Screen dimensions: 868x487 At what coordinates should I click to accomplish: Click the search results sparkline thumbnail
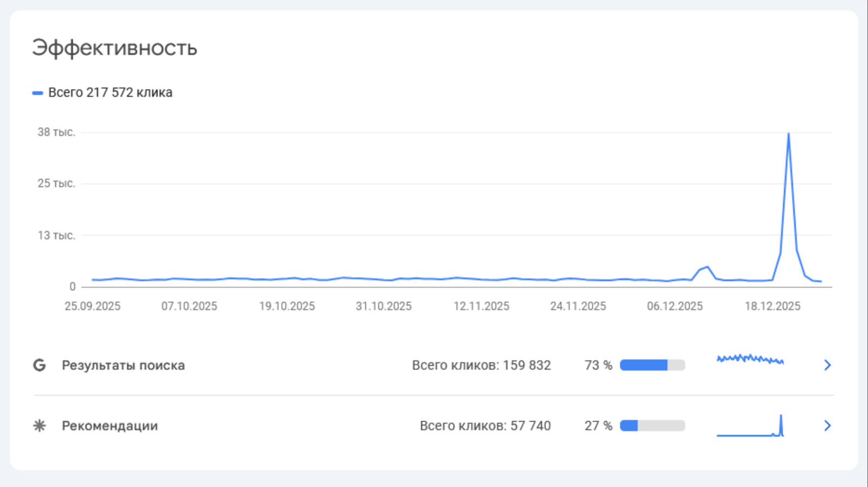[750, 359]
